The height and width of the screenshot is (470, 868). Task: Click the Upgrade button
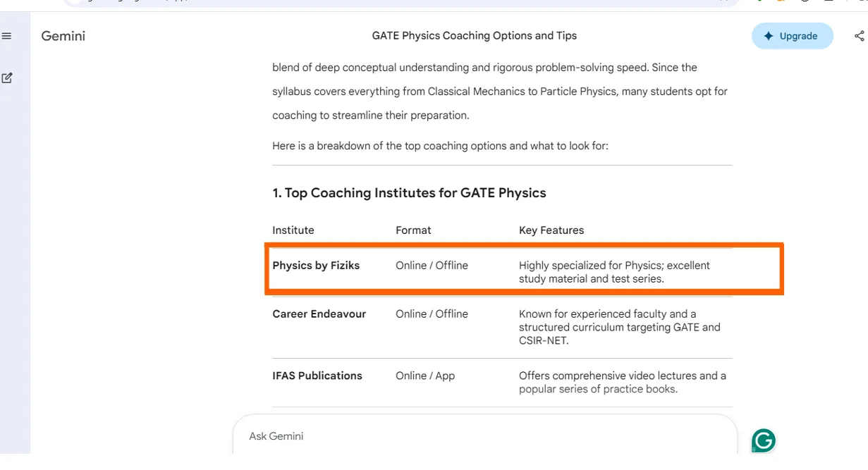pyautogui.click(x=793, y=36)
